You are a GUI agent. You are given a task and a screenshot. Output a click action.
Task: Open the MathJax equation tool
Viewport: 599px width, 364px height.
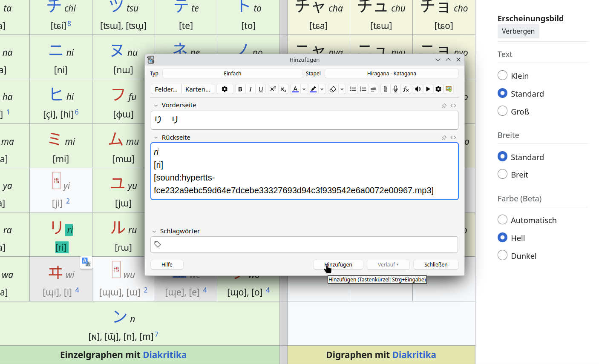406,89
